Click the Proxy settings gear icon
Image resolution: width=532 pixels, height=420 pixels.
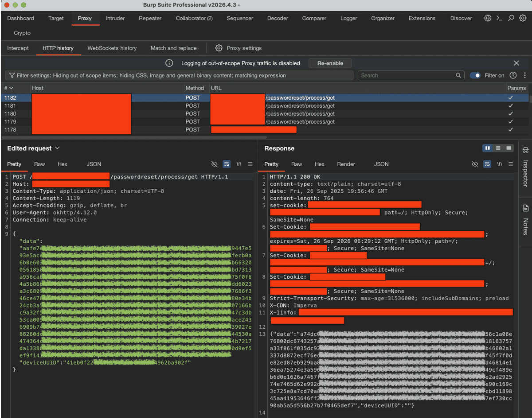(219, 48)
